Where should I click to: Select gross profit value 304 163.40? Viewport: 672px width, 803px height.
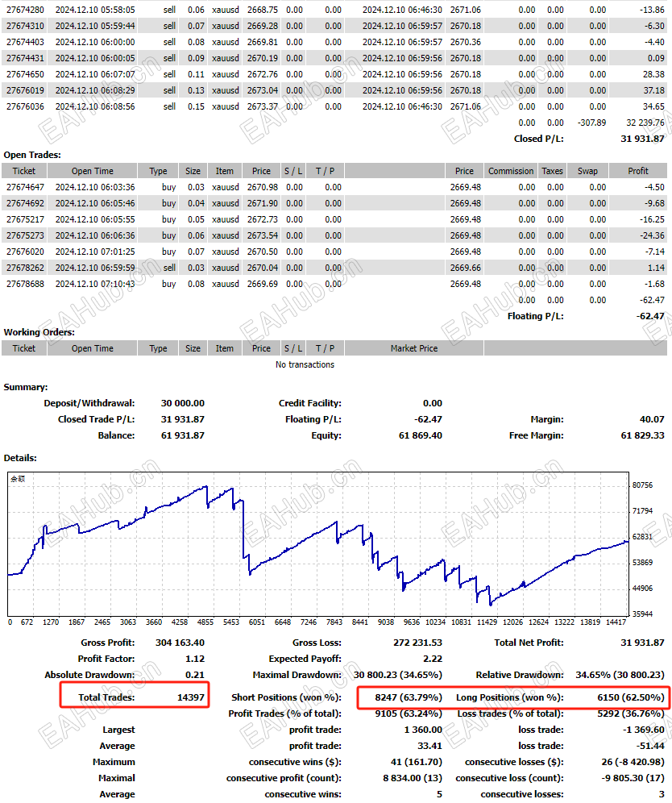[x=180, y=643]
